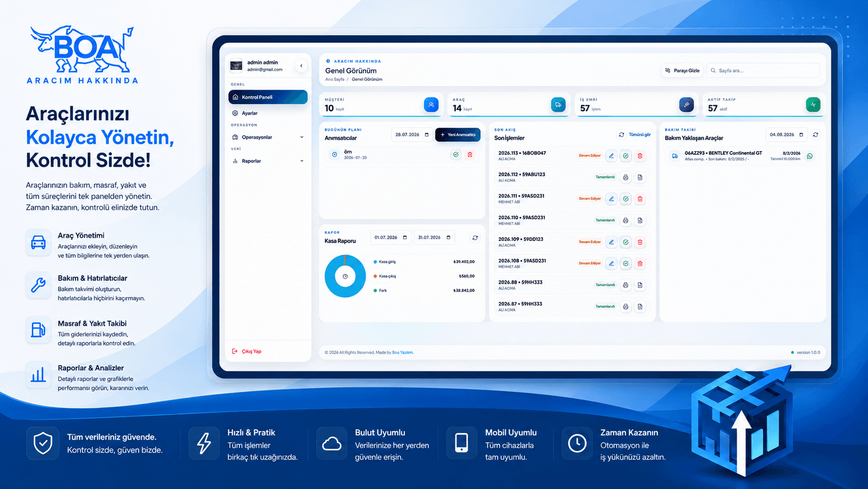This screenshot has width=868, height=489.
Task: Focus the Sayfa ara search field
Action: [x=763, y=70]
